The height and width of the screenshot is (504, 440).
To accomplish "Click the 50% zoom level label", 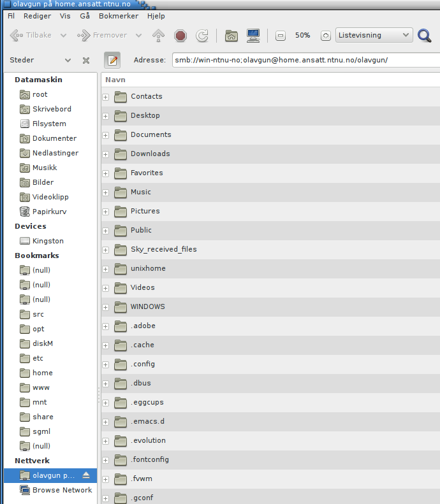I will (303, 35).
